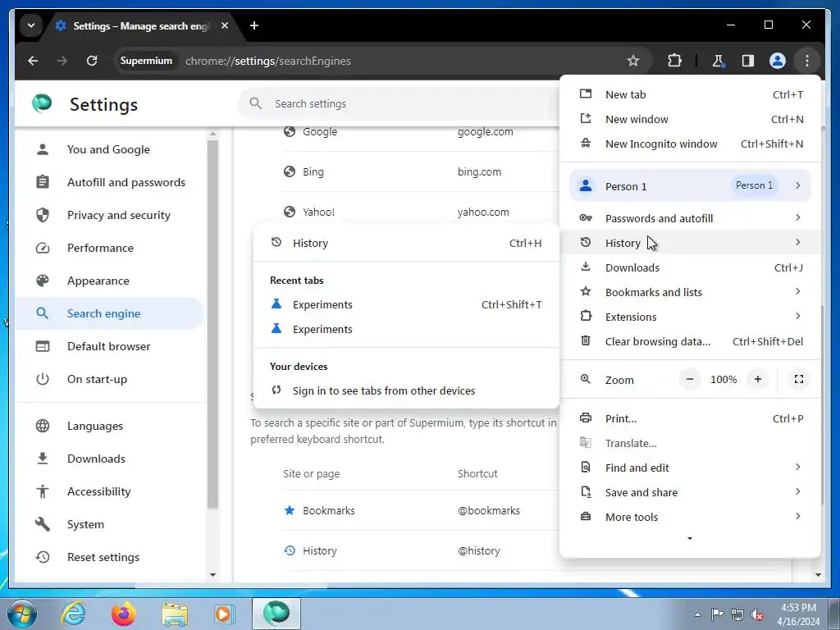Click Sign in to see tabs from other devices
This screenshot has height=630, width=840.
click(x=406, y=391)
